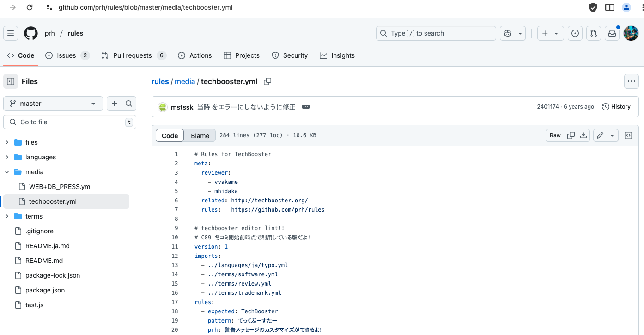This screenshot has width=644, height=335.
Task: Expand the terms folder
Action: point(7,216)
